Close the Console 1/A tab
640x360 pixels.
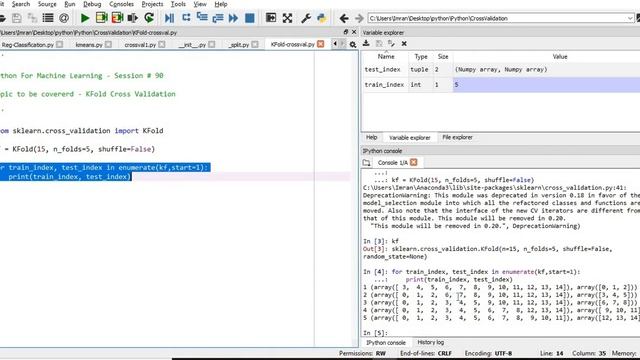click(x=414, y=162)
